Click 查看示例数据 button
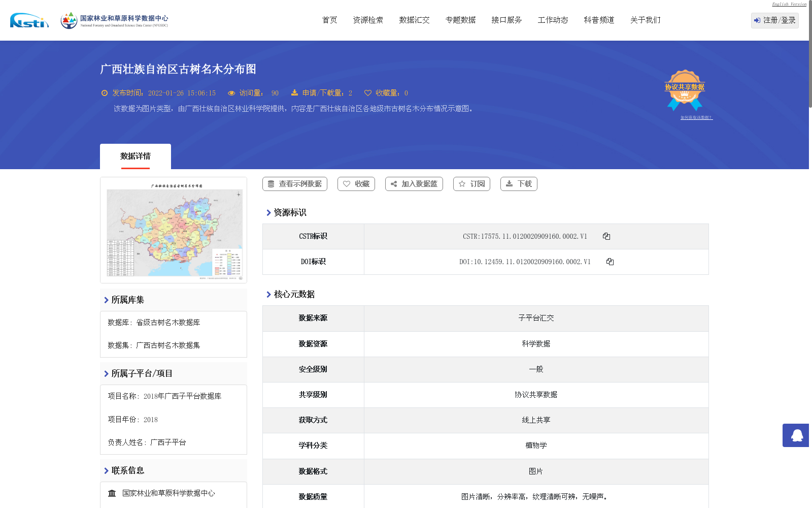This screenshot has height=508, width=812. 295,184
